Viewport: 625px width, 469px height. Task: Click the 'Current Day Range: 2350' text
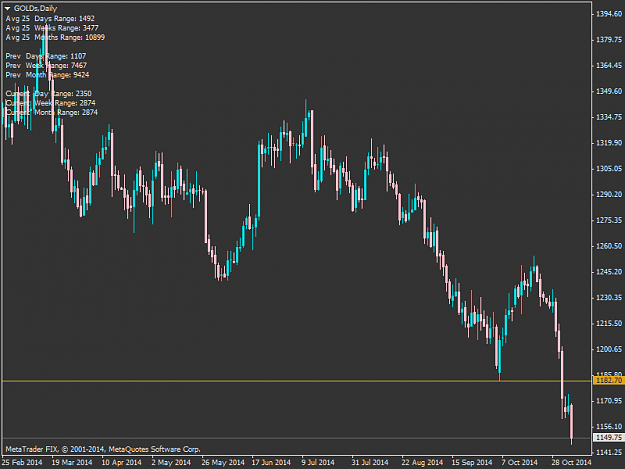[x=49, y=94]
